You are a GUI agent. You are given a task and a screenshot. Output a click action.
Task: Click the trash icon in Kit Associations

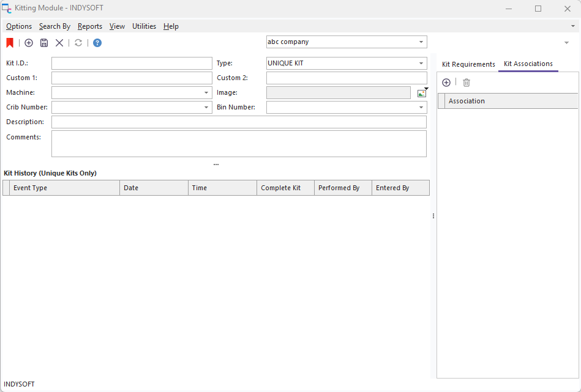[x=467, y=83]
